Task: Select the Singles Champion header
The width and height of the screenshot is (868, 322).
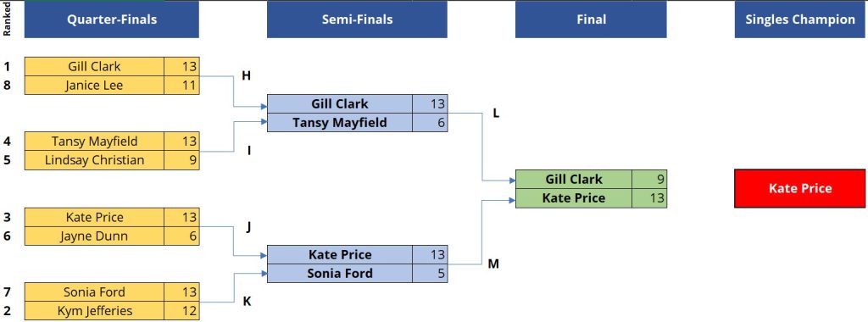Action: [x=800, y=19]
